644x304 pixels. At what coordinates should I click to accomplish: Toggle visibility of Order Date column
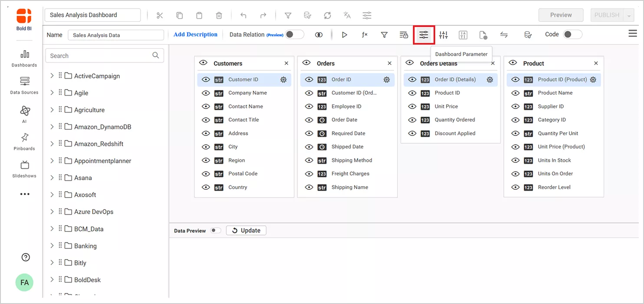click(309, 120)
